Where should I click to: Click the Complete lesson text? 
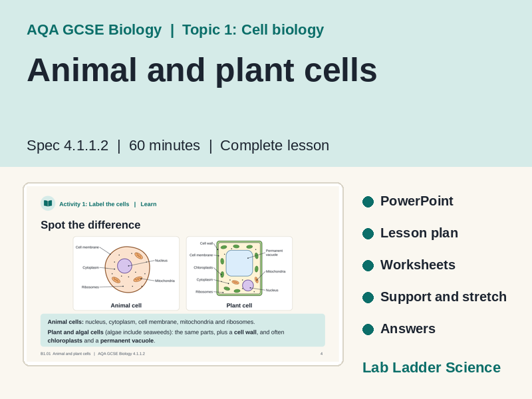pyautogui.click(x=275, y=146)
